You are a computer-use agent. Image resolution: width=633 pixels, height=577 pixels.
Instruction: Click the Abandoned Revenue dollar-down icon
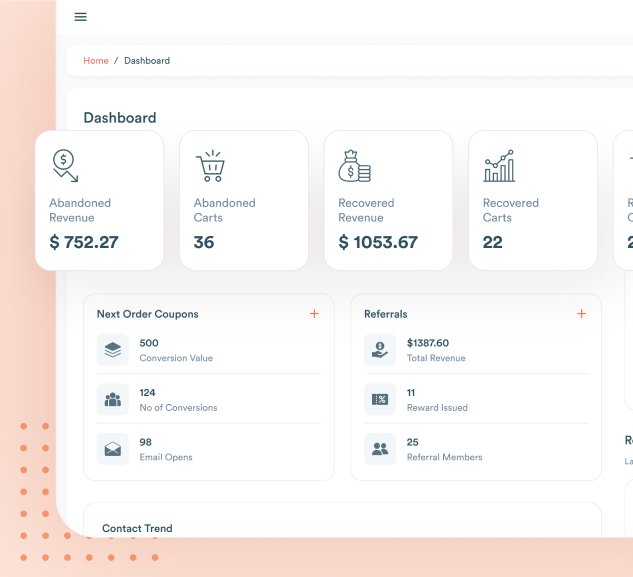click(65, 166)
